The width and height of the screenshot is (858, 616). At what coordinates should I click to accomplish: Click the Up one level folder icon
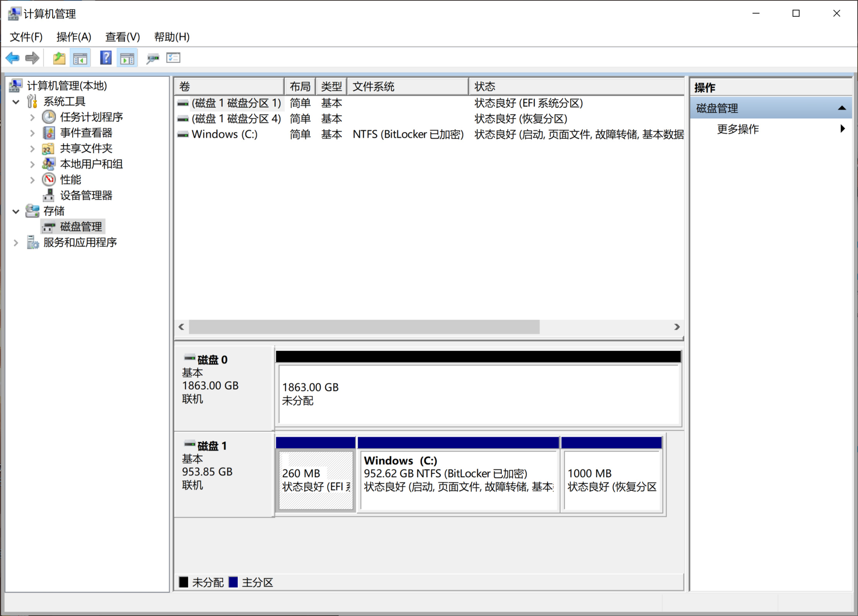59,58
